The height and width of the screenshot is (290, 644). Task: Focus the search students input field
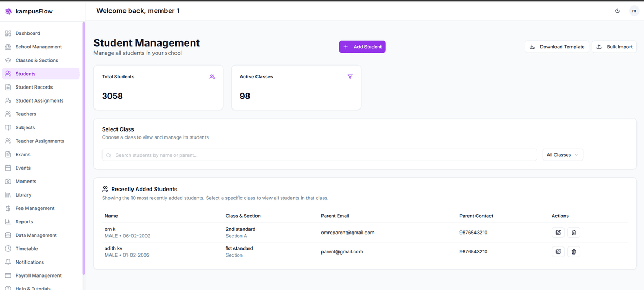pyautogui.click(x=319, y=155)
